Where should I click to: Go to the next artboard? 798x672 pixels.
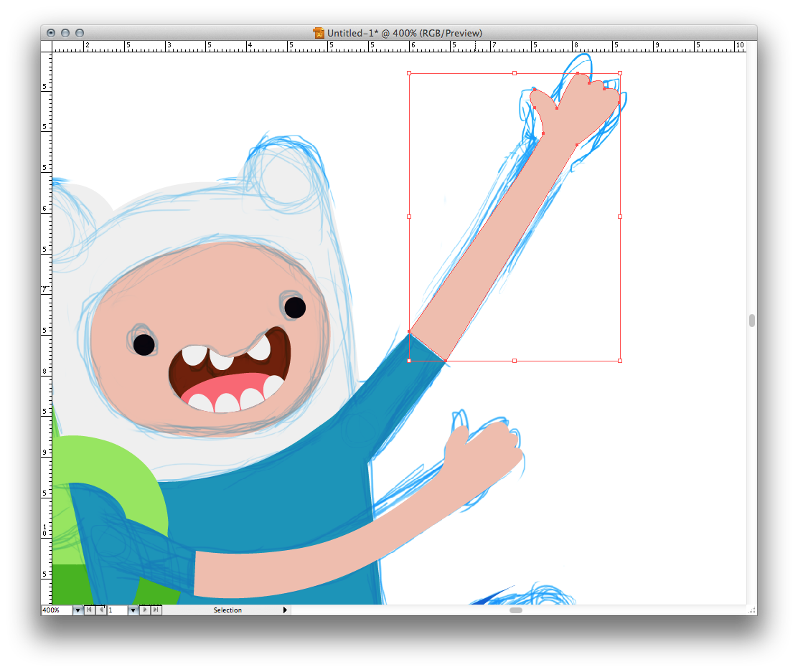(x=146, y=610)
